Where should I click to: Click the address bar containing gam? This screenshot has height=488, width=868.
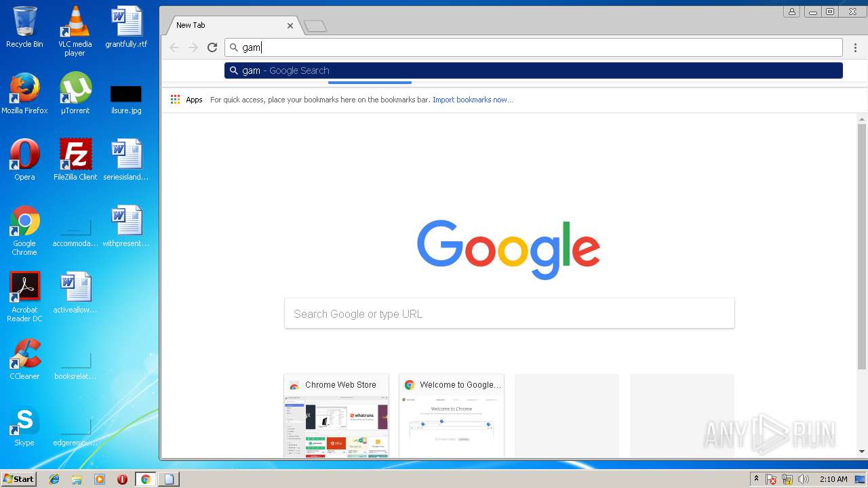coord(534,47)
